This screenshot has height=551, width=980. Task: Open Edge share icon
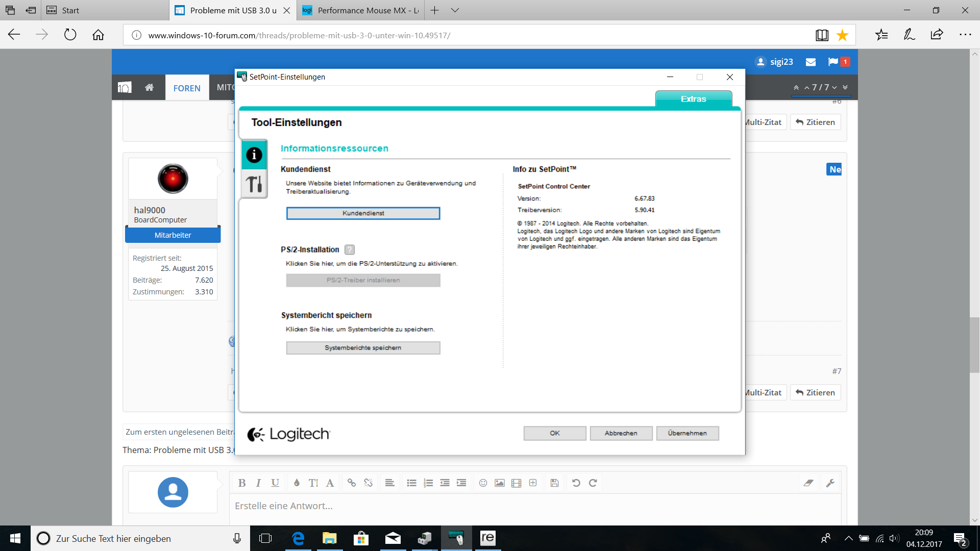click(937, 35)
